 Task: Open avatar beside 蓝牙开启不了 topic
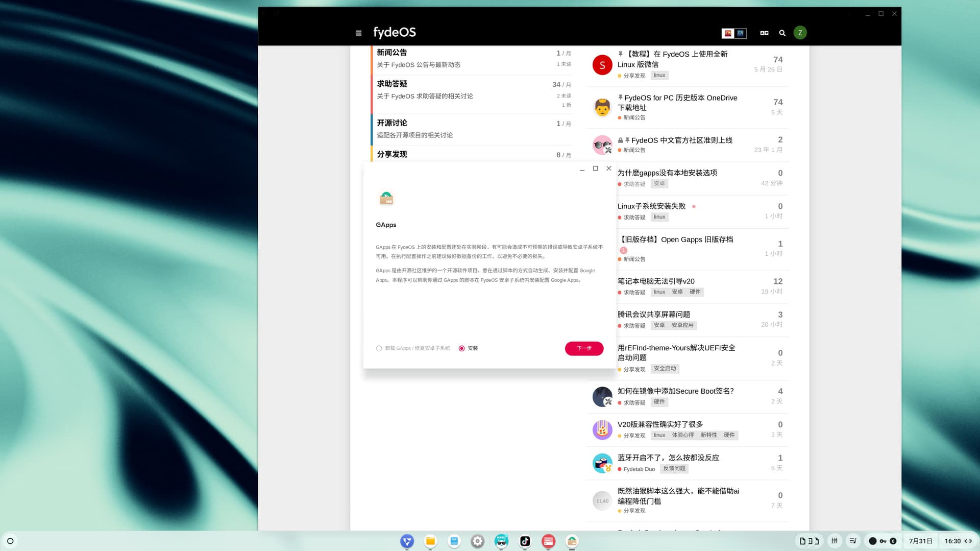click(x=602, y=463)
